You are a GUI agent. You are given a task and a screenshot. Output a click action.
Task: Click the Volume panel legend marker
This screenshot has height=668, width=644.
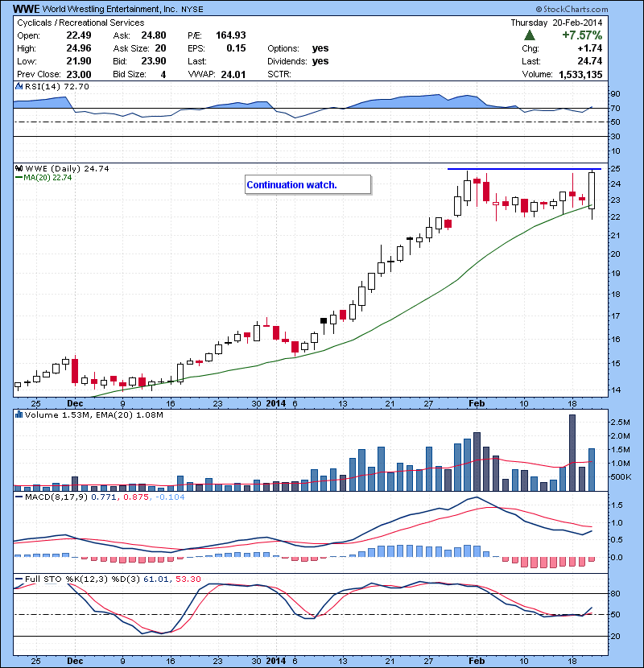(x=17, y=415)
